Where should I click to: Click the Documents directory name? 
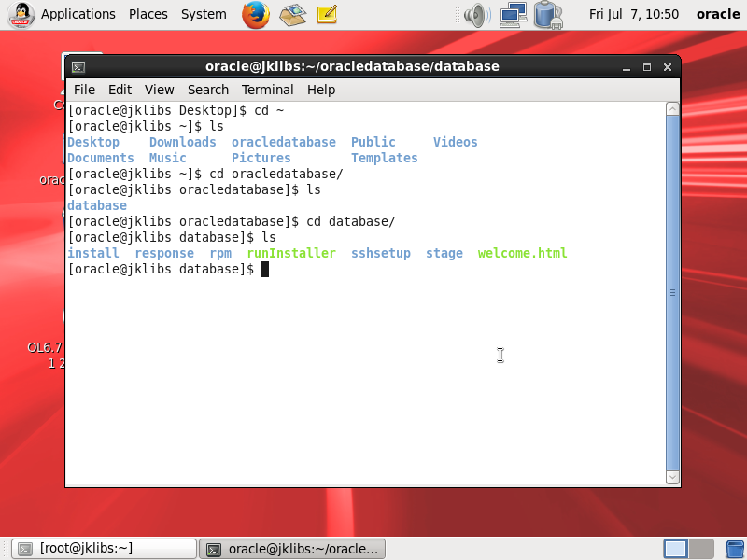pyautogui.click(x=101, y=158)
